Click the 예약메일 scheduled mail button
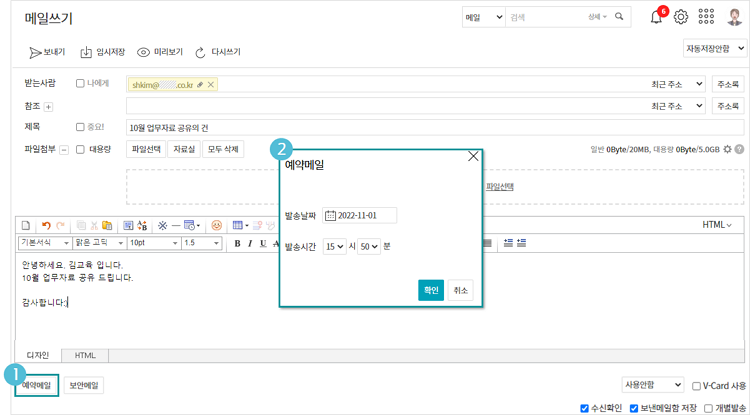 [37, 385]
